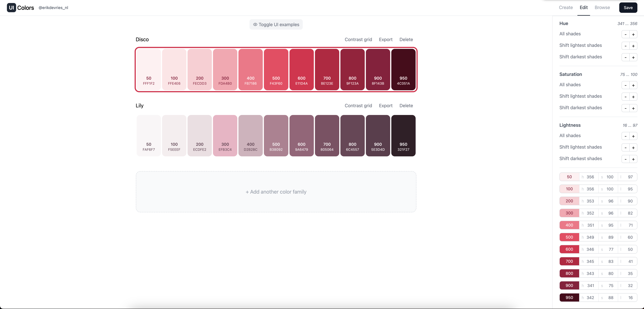The width and height of the screenshot is (644, 309).
Task: Delete the Lily palette
Action: click(406, 106)
